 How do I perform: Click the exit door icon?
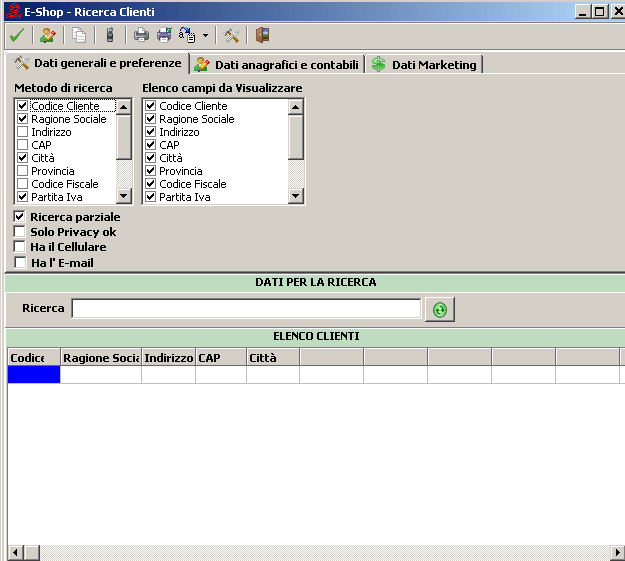(262, 35)
